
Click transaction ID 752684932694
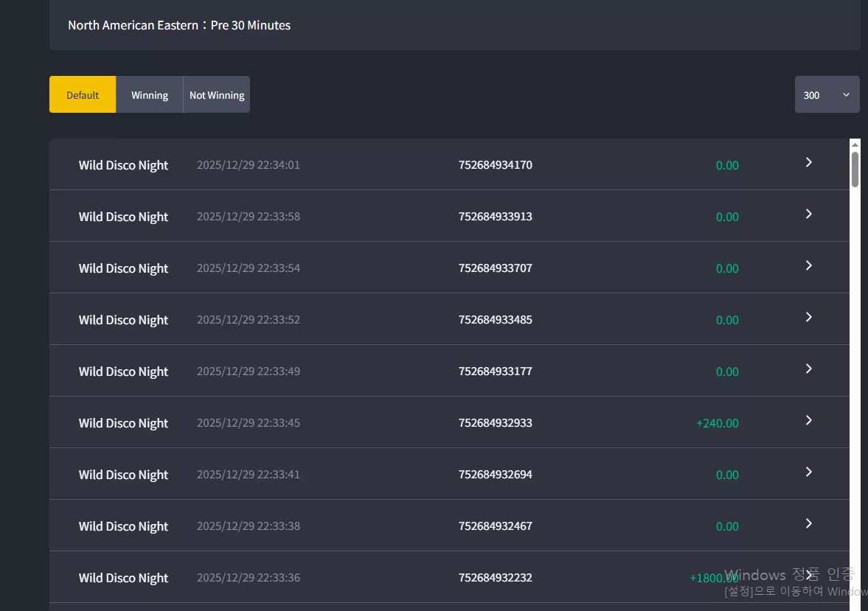coord(495,475)
